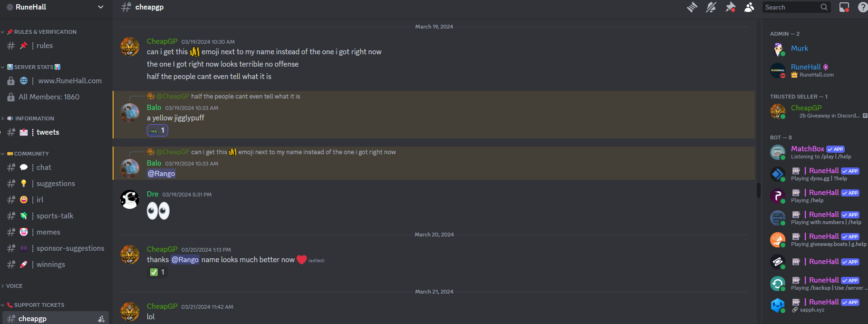Click the muted notification bell icon
The image size is (868, 324).
[x=711, y=7]
